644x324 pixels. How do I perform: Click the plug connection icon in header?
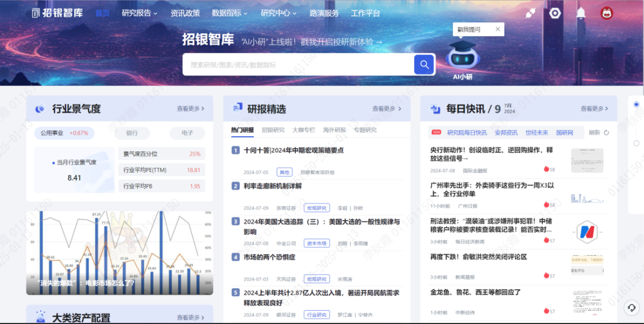coord(530,13)
